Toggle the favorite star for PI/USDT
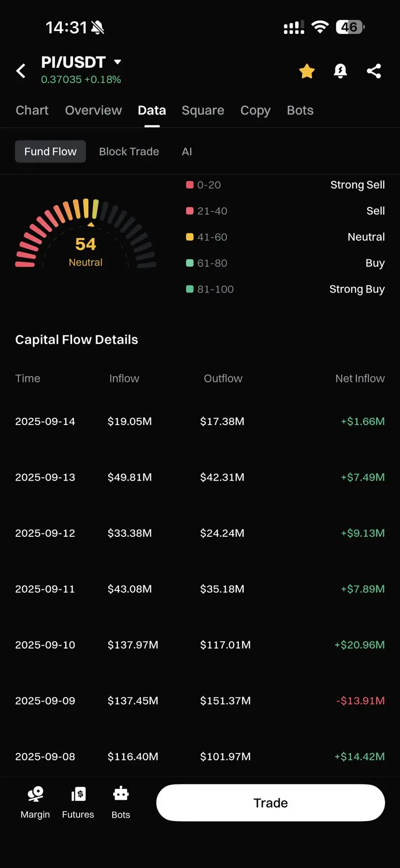The width and height of the screenshot is (400, 868). click(x=307, y=71)
